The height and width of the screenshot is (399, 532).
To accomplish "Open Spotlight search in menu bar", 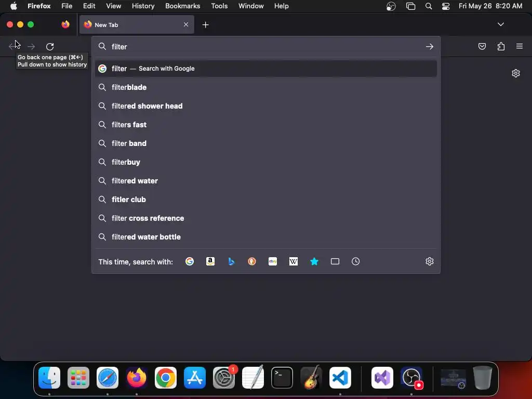I will pyautogui.click(x=429, y=6).
